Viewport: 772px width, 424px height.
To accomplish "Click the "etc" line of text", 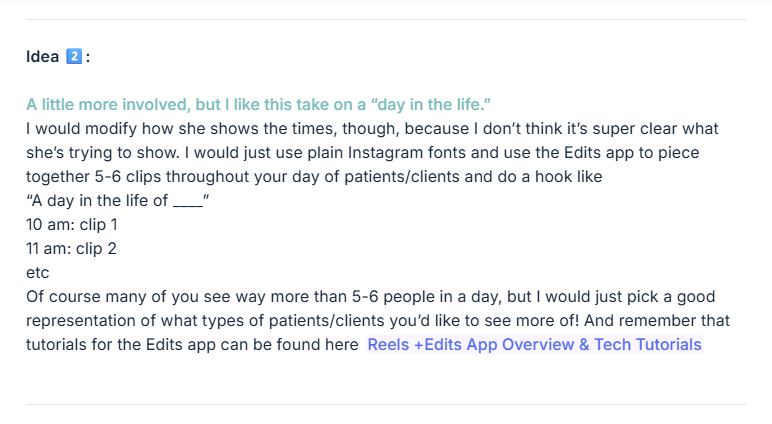I will pyautogui.click(x=38, y=273).
